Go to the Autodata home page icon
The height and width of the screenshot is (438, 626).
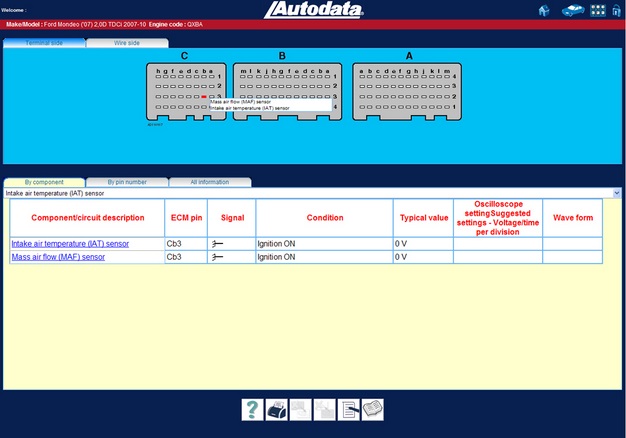[544, 10]
